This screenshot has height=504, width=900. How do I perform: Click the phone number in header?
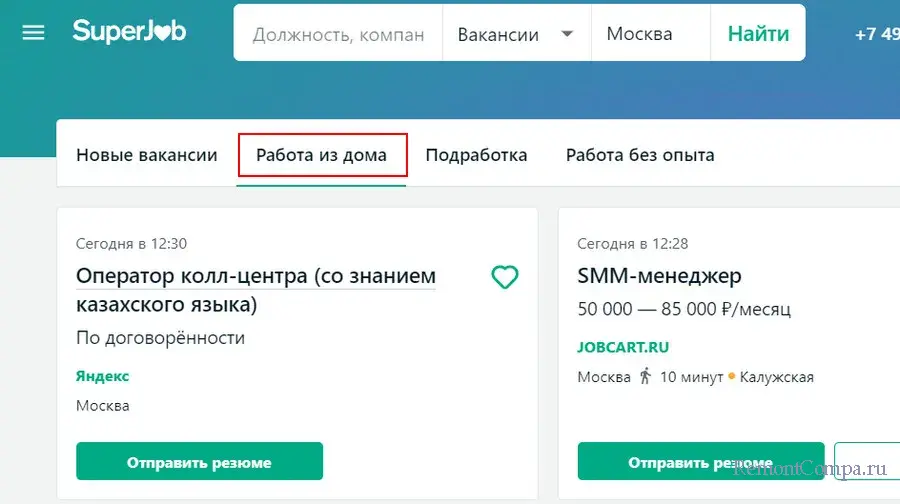click(x=876, y=34)
